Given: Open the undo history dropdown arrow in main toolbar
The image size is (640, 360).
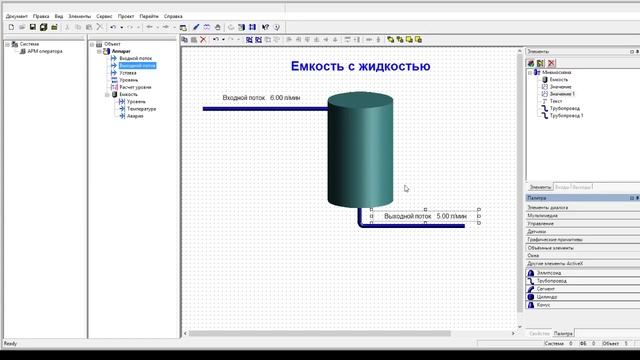Looking at the screenshot, I should [122, 27].
